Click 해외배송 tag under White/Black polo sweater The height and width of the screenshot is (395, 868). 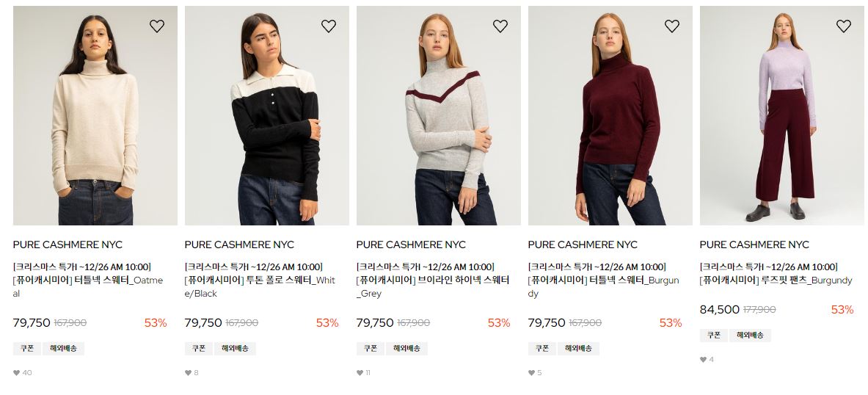(235, 349)
